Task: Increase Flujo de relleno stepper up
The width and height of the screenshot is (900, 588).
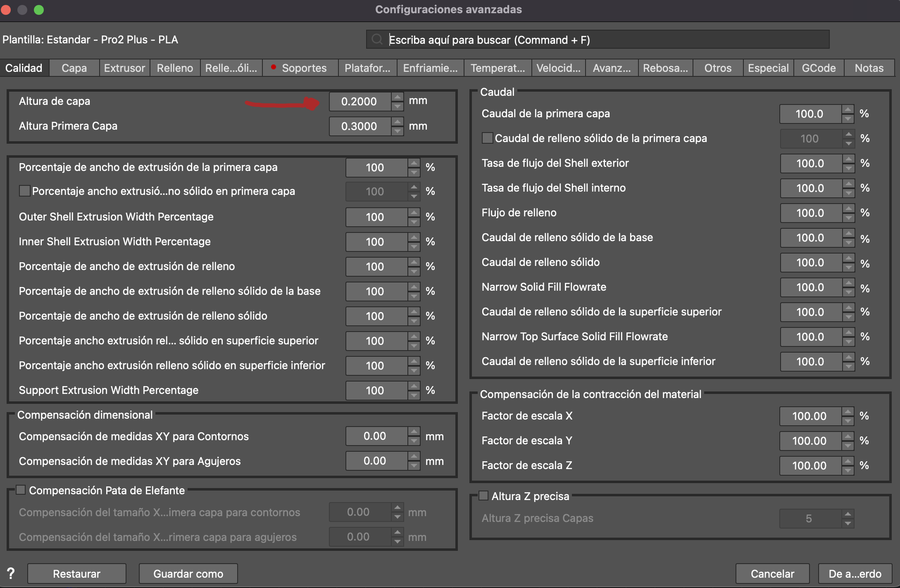Action: pos(848,209)
